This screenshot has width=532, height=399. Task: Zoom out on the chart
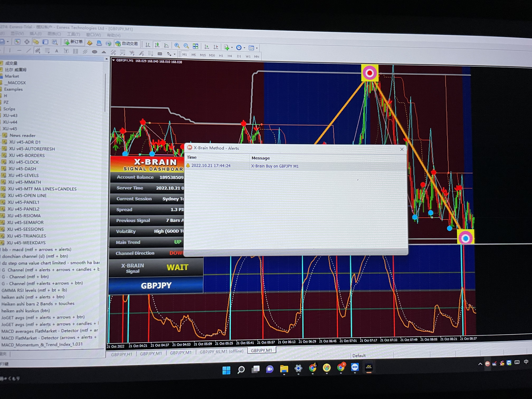click(x=186, y=46)
